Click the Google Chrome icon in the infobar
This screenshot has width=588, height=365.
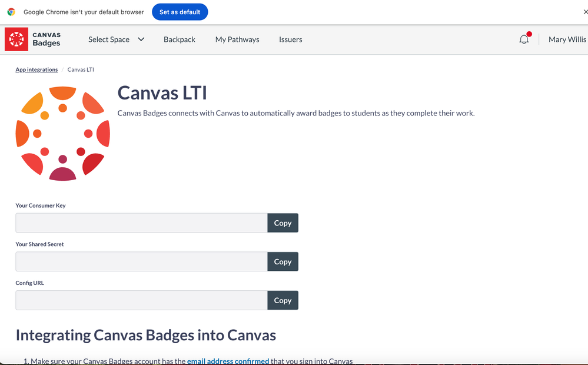[x=11, y=12]
